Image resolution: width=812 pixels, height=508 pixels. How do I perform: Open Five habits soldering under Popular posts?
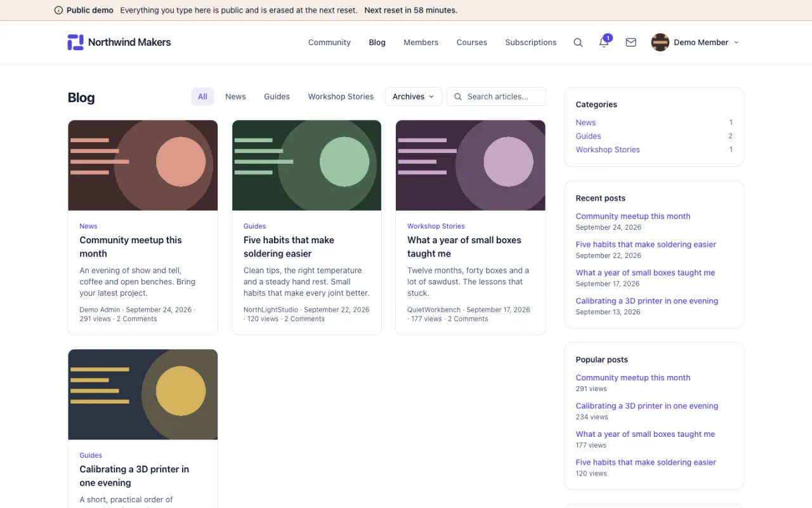(x=646, y=462)
